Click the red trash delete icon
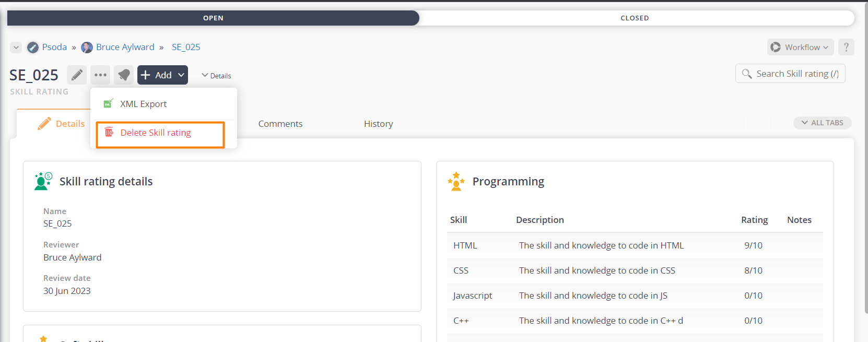The height and width of the screenshot is (342, 868). click(109, 132)
